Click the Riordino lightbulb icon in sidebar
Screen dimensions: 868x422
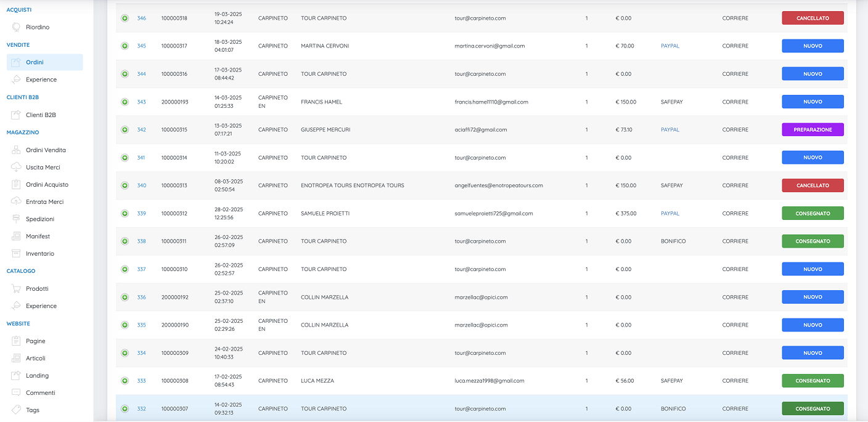click(x=16, y=27)
